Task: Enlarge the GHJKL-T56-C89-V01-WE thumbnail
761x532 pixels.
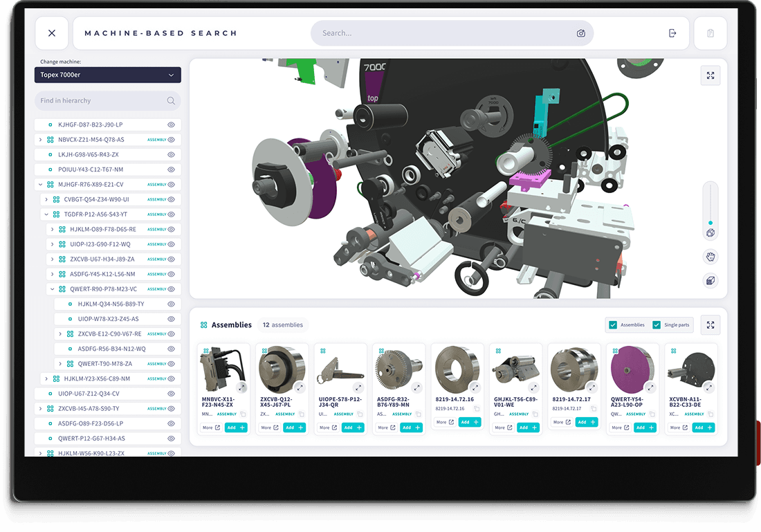Action: (x=534, y=387)
